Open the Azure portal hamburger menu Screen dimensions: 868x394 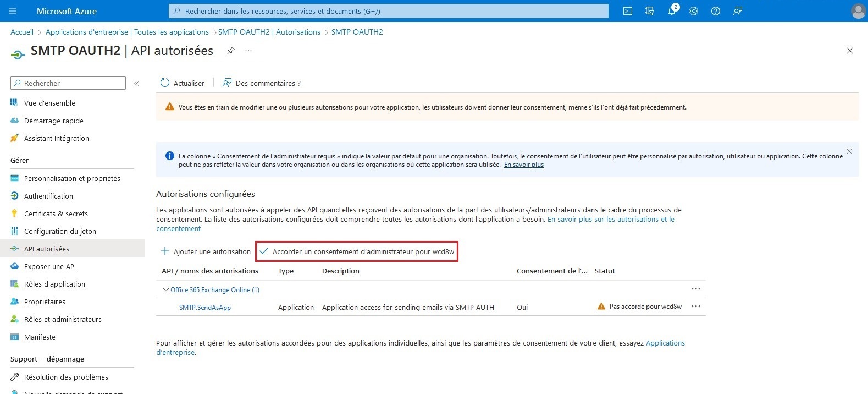[x=13, y=11]
